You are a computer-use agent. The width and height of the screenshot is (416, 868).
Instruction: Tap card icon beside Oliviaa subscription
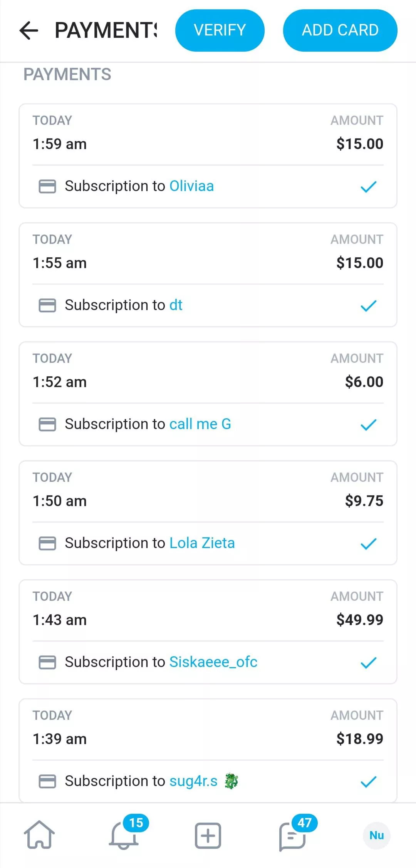[47, 186]
